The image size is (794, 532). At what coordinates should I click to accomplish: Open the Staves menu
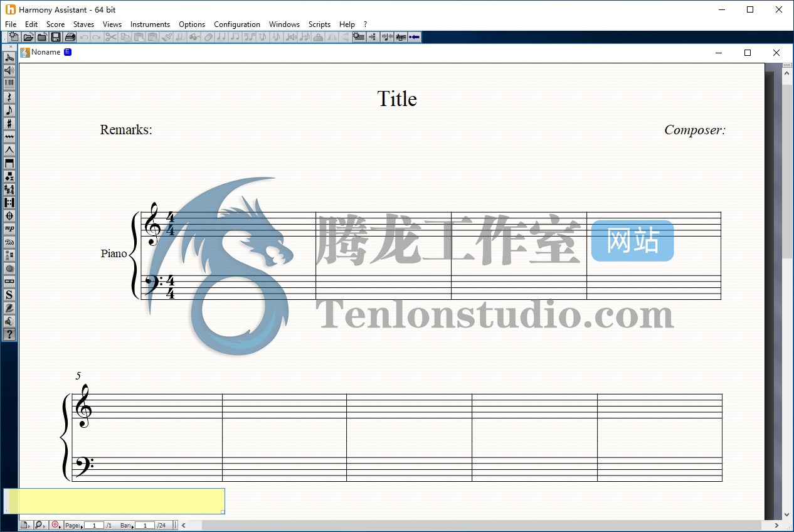83,24
